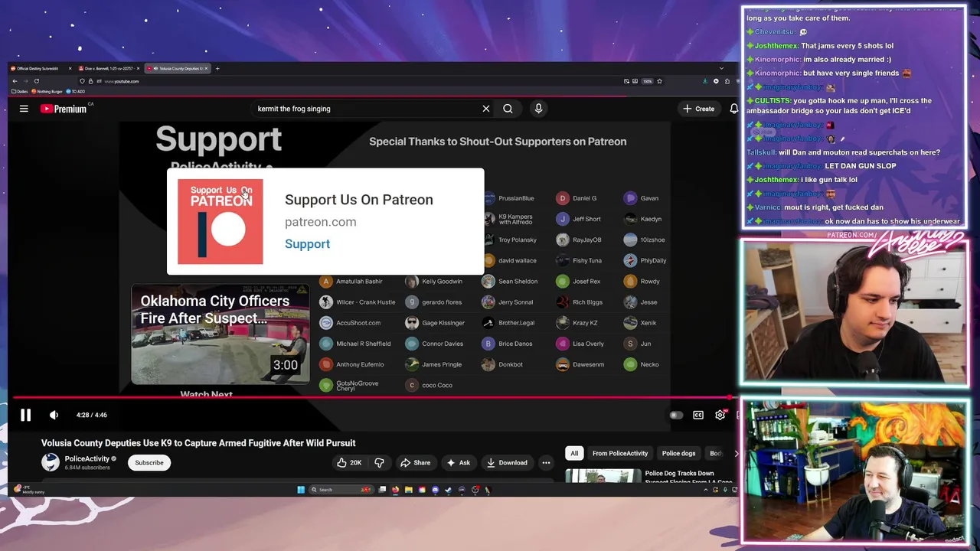The width and height of the screenshot is (980, 551).
Task: Toggle the autoplay switch in player
Action: pos(676,415)
